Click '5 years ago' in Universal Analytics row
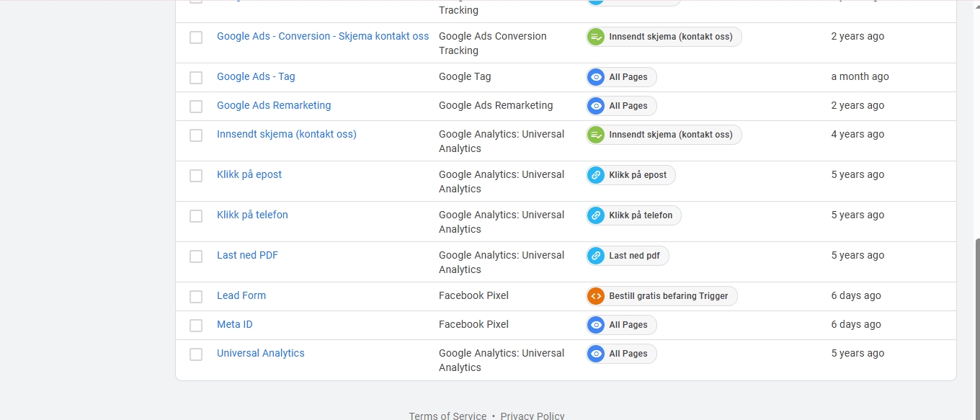 pos(857,353)
